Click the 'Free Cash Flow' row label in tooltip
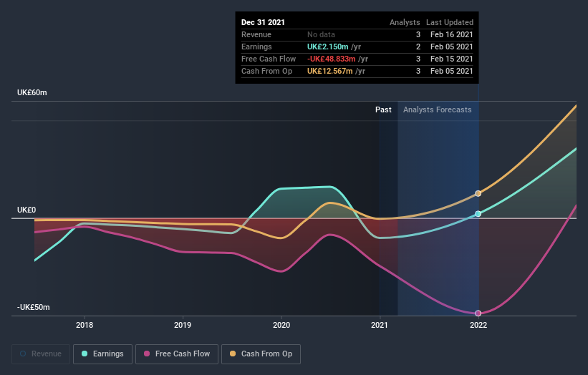Viewport: 588px width, 375px height. (269, 59)
